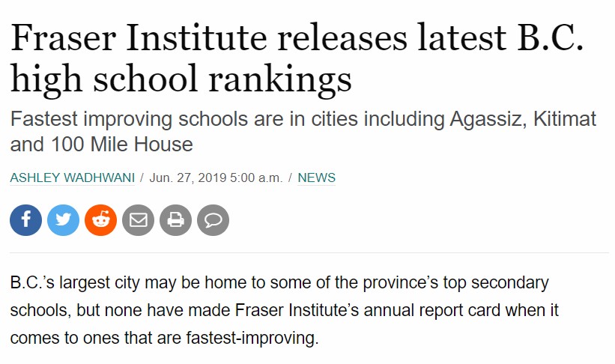Open author page for Ashley Wadhwani

tap(72, 178)
